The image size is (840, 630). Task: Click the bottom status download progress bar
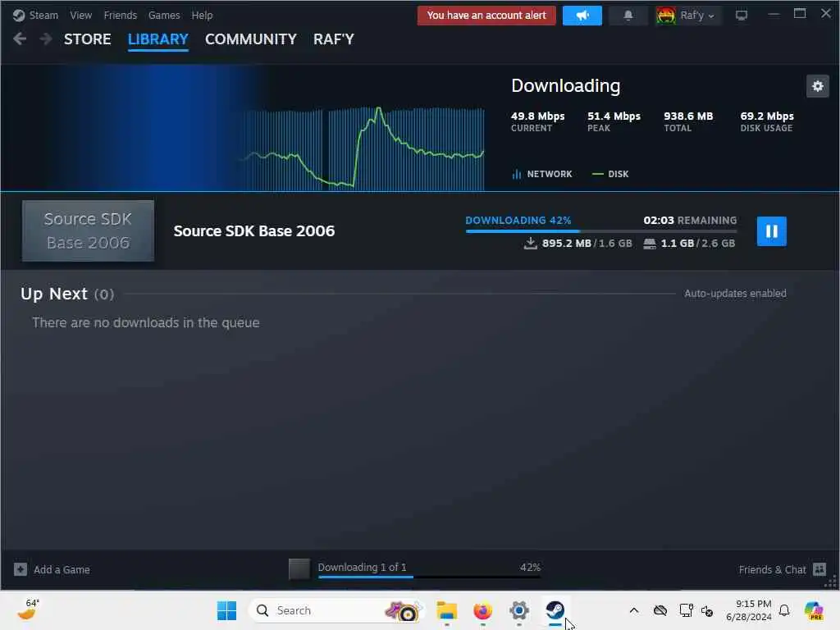point(429,577)
